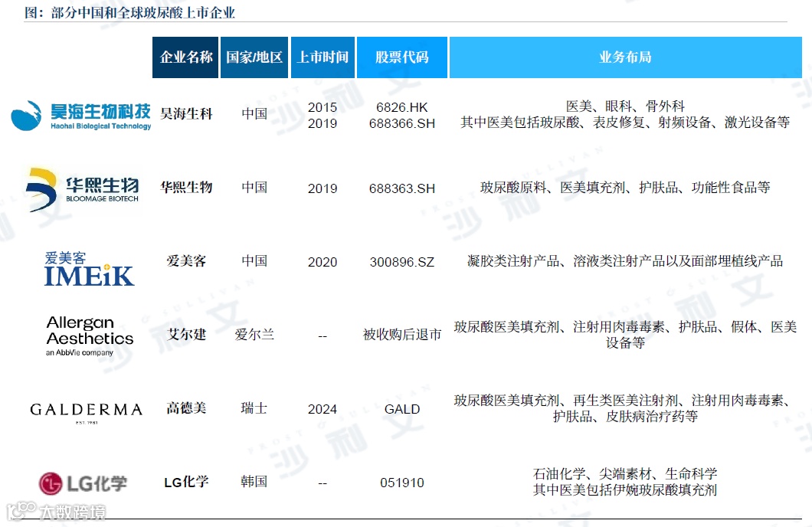The width and height of the screenshot is (812, 527).
Task: Click listing year 2024
Action: (x=322, y=410)
